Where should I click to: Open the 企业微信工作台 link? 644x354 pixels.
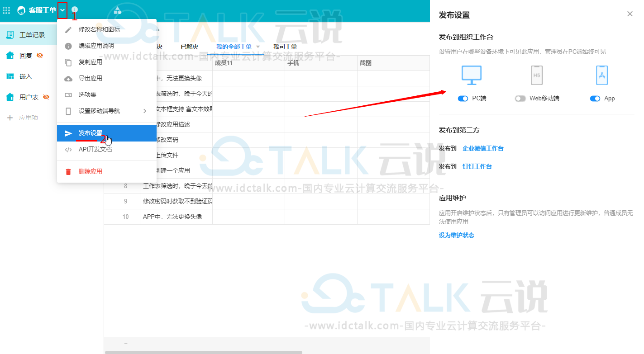click(483, 148)
